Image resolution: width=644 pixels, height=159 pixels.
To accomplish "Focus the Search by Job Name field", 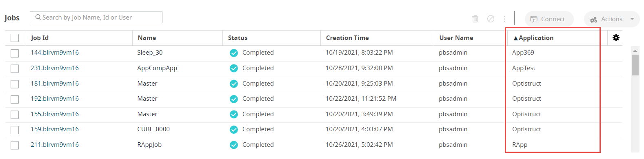I will click(x=96, y=17).
